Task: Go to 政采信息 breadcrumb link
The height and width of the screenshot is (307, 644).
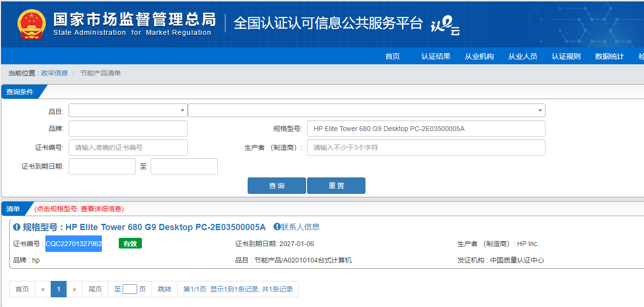Action: (55, 73)
